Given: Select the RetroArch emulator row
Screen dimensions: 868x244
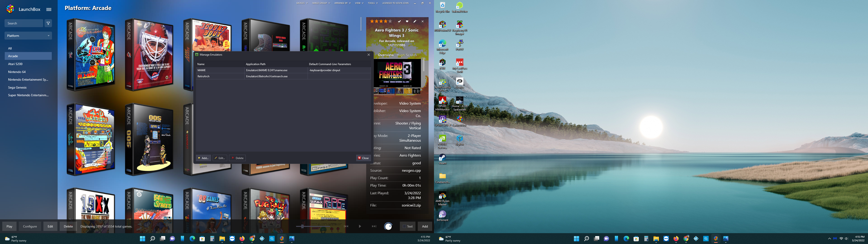Looking at the screenshot, I should [x=283, y=76].
